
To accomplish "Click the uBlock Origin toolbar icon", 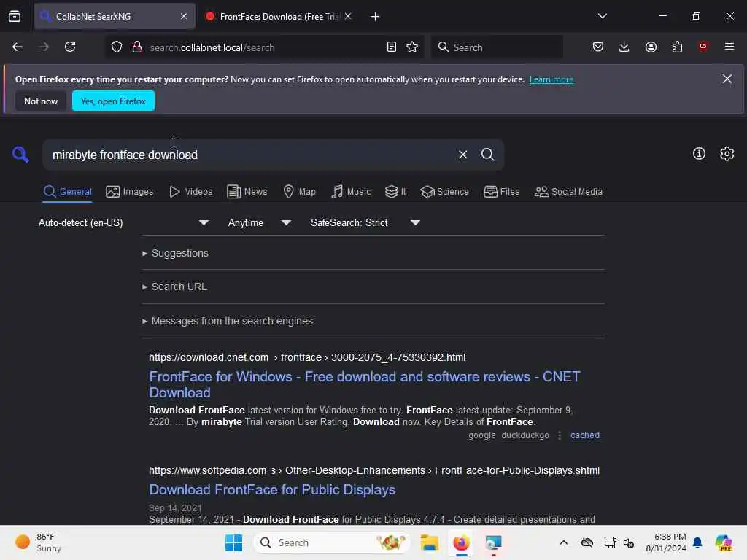I will tap(703, 47).
